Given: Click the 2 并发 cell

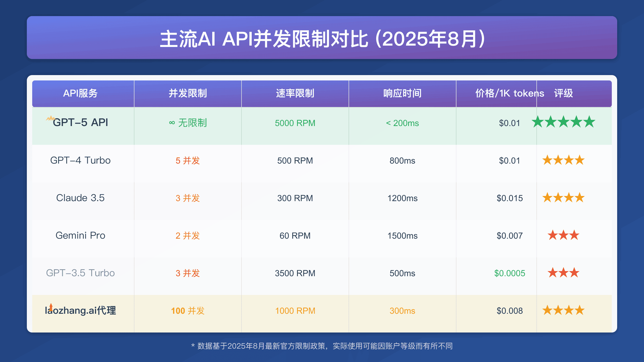Looking at the screenshot, I should tap(188, 236).
